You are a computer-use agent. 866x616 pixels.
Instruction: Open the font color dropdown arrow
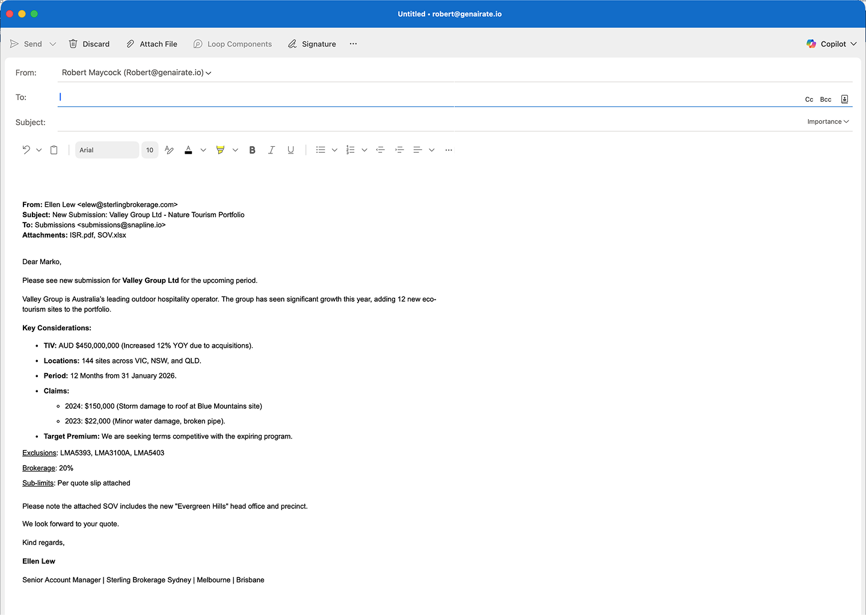click(203, 150)
